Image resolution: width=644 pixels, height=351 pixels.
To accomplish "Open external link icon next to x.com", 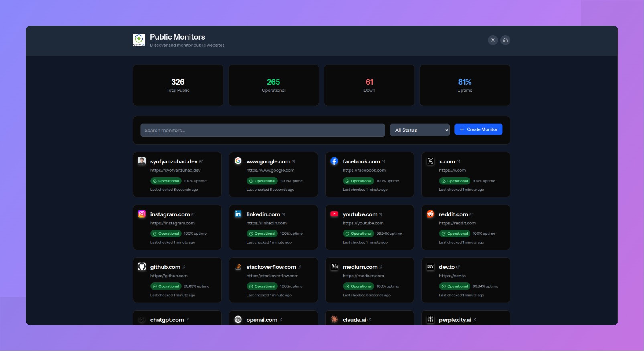I will (x=458, y=161).
